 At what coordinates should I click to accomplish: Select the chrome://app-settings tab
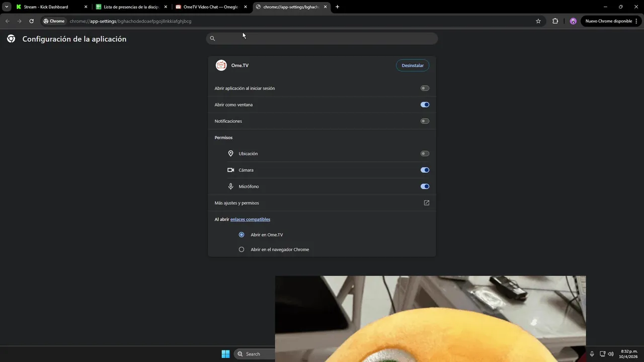291,7
